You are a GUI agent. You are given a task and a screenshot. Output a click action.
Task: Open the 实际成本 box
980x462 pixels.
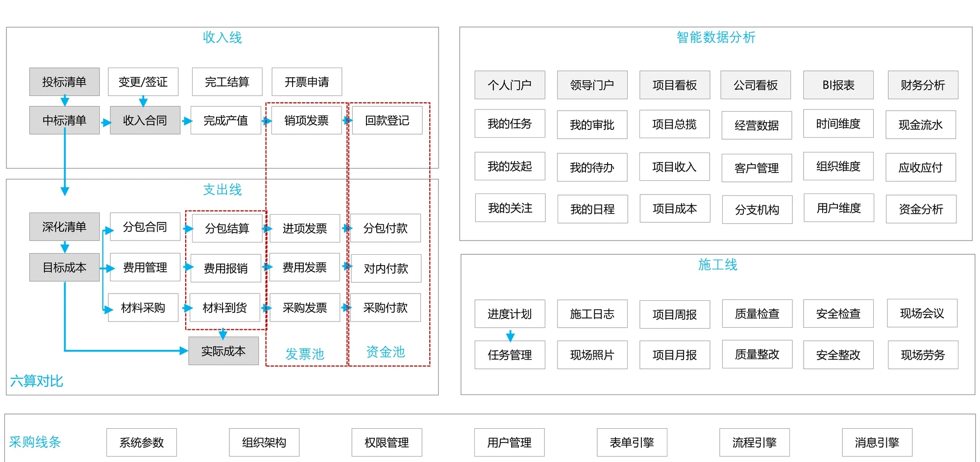point(223,351)
